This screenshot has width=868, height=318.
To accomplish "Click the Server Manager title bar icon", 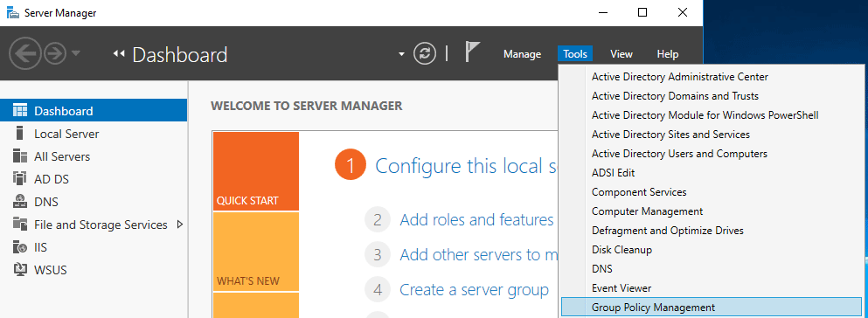I will (12, 13).
